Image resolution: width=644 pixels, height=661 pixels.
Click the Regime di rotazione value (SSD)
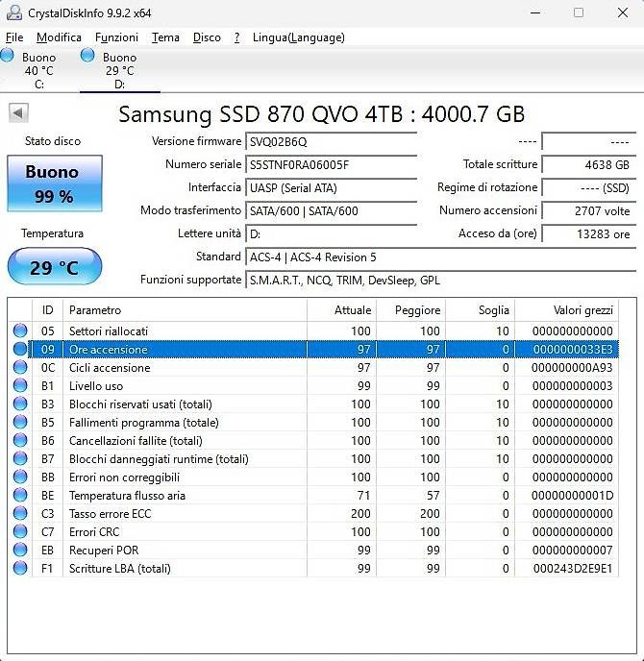[589, 187]
